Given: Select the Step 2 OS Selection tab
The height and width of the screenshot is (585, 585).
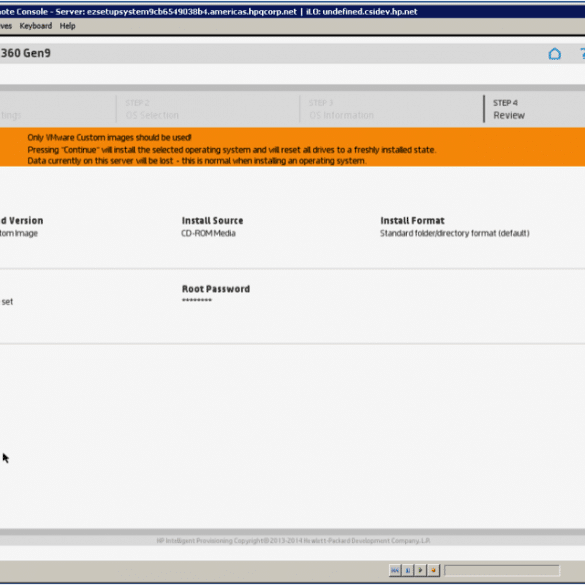Looking at the screenshot, I should (x=208, y=109).
